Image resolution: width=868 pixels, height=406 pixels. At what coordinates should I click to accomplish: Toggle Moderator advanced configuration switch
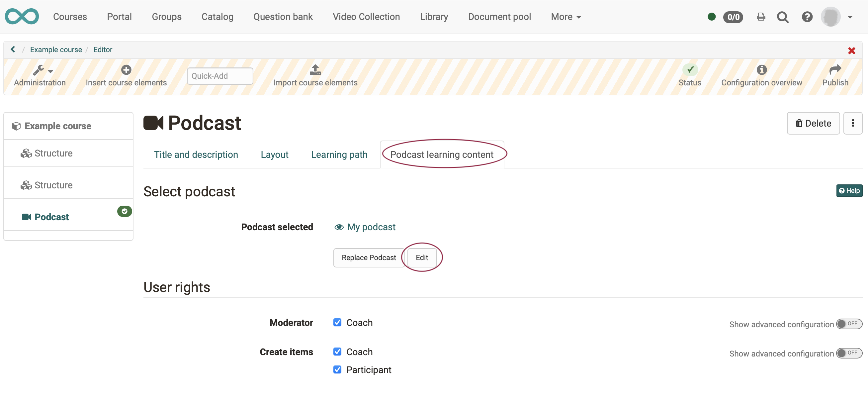848,324
